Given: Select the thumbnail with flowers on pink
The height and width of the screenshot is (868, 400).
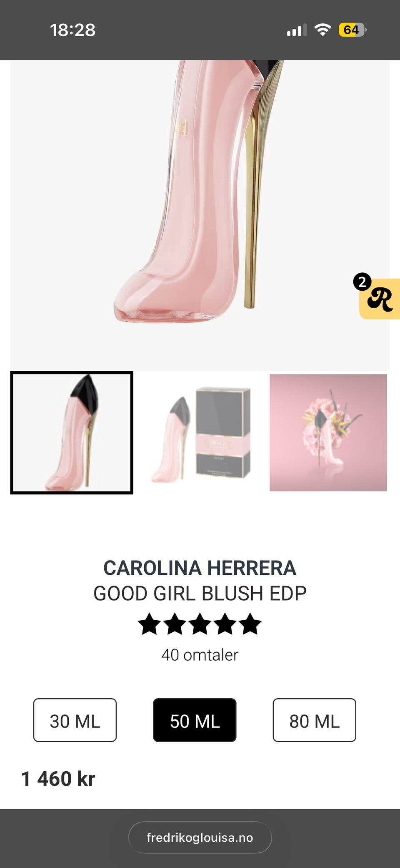Looking at the screenshot, I should tap(328, 433).
